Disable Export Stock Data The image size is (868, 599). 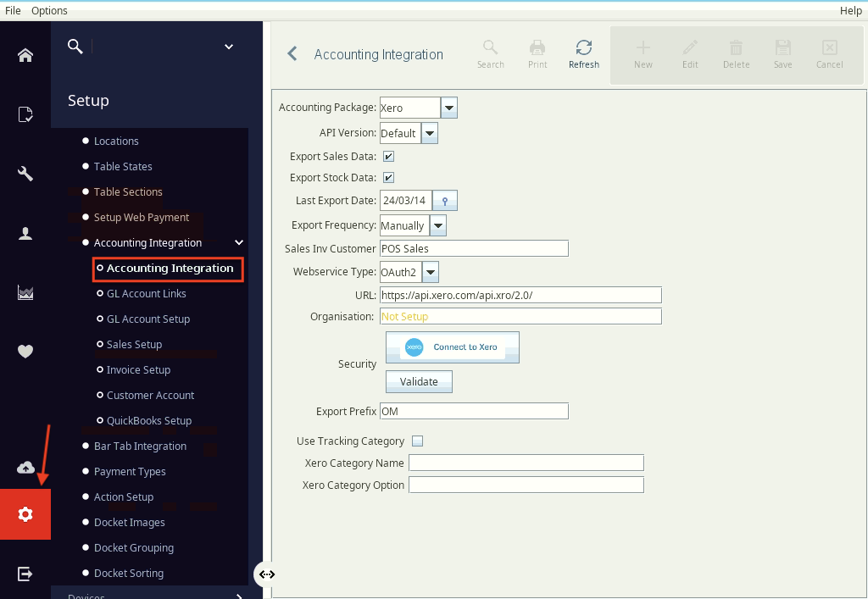387,177
